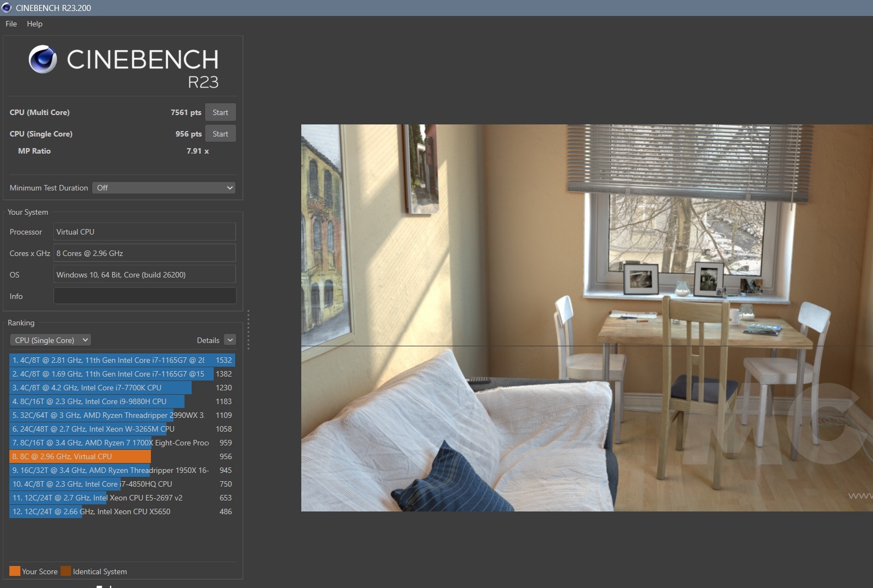Open the Minimum Test Duration dropdown
Screen dimensions: 873x588
click(x=164, y=188)
